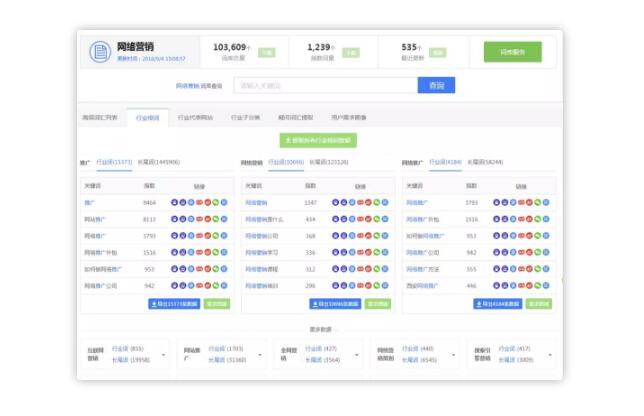
Task: Select 长尾词(123126) sub-tab under 网络营销
Action: [329, 162]
